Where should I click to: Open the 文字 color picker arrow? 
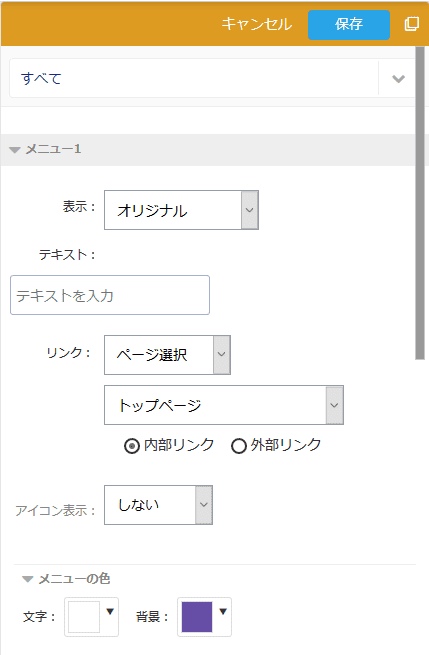(x=110, y=612)
